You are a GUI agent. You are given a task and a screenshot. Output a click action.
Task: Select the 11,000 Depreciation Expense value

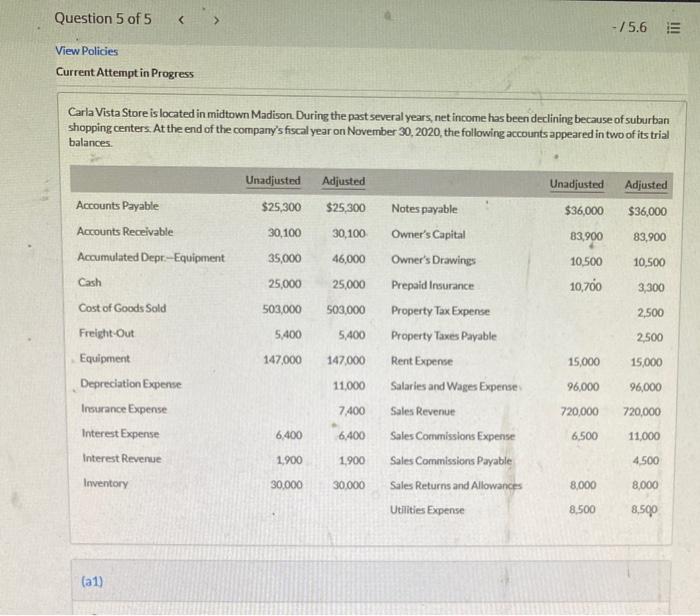349,386
